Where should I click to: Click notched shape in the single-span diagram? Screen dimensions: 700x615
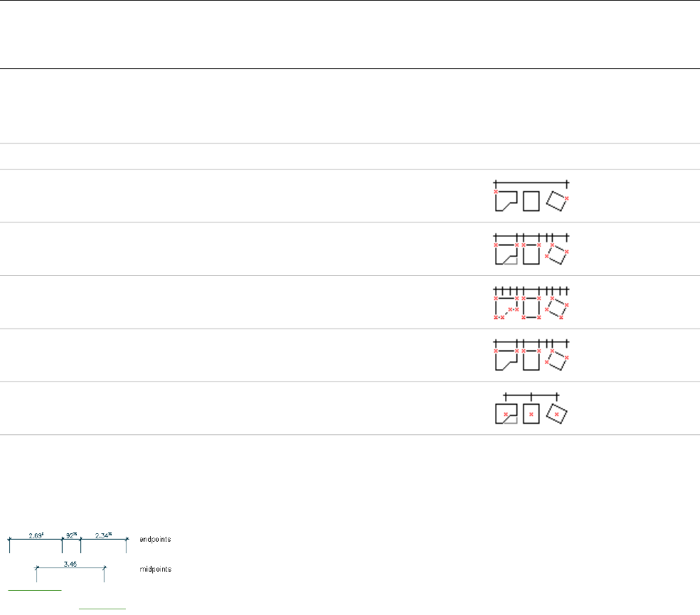505,201
